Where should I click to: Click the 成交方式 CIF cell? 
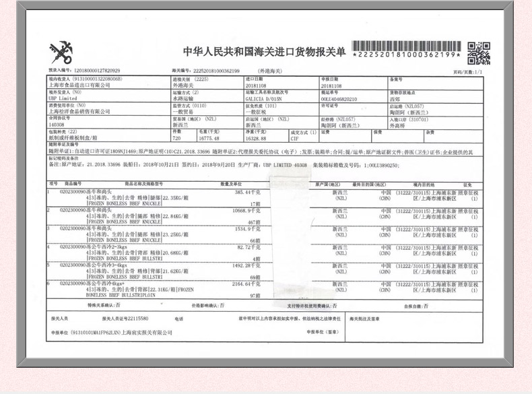pyautogui.click(x=304, y=135)
